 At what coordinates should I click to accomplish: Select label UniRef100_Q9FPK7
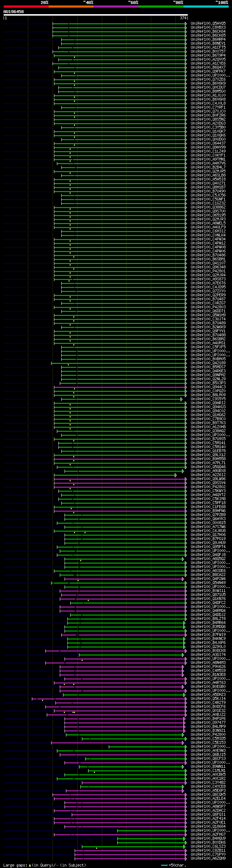[208, 71]
